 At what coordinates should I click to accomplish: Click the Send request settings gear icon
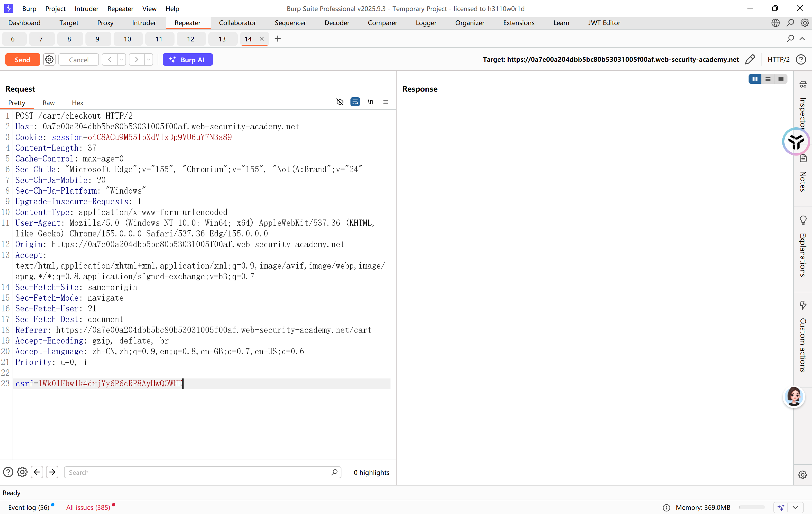click(49, 60)
